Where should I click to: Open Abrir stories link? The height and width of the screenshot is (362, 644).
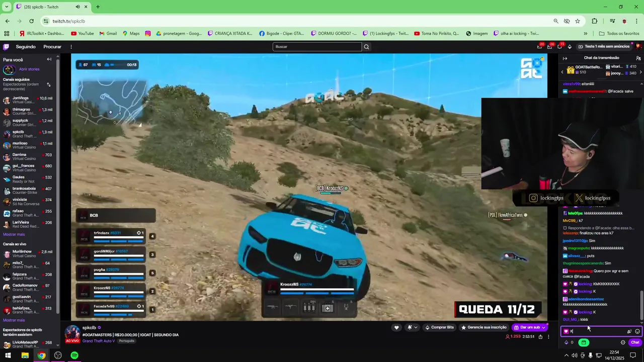coord(29,69)
